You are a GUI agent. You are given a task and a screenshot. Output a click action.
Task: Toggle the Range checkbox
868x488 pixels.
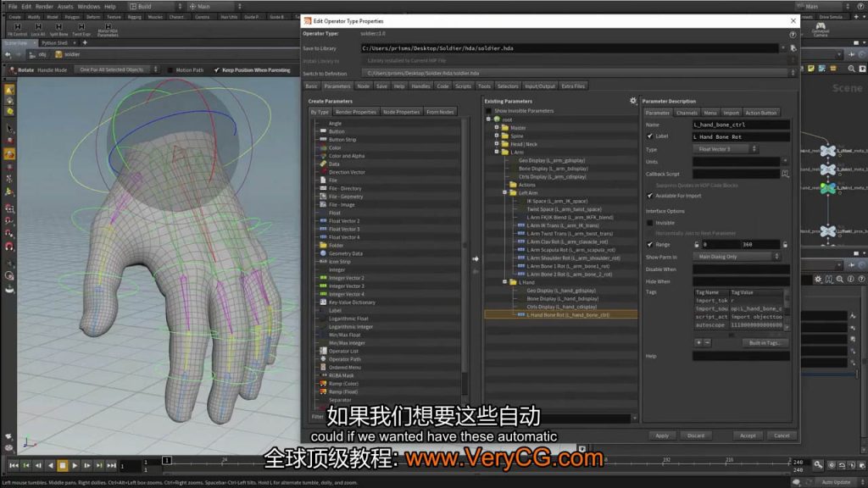click(x=650, y=245)
